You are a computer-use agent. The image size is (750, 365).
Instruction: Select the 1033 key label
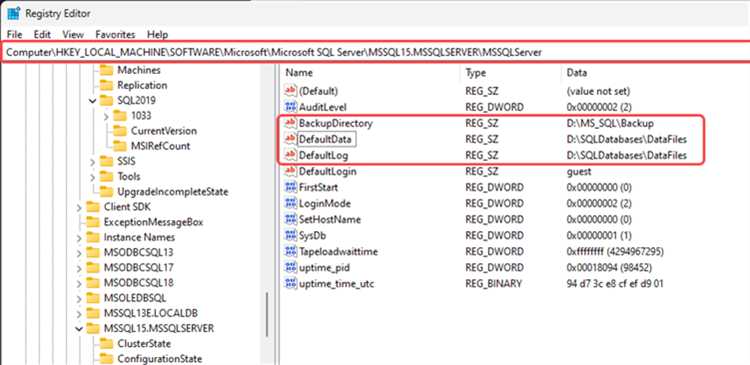(141, 116)
